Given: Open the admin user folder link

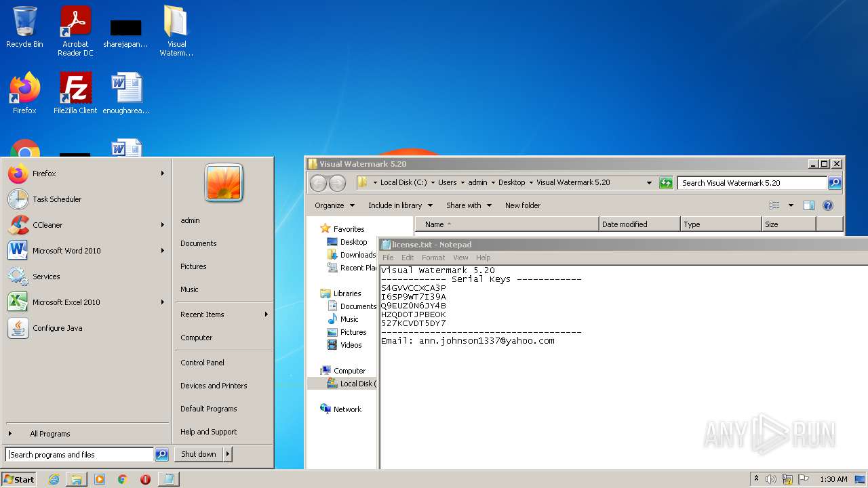Looking at the screenshot, I should [190, 220].
